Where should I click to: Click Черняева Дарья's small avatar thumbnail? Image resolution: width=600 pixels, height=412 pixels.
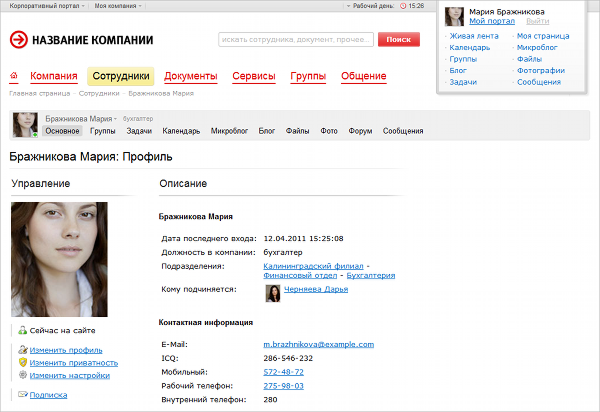click(273, 293)
